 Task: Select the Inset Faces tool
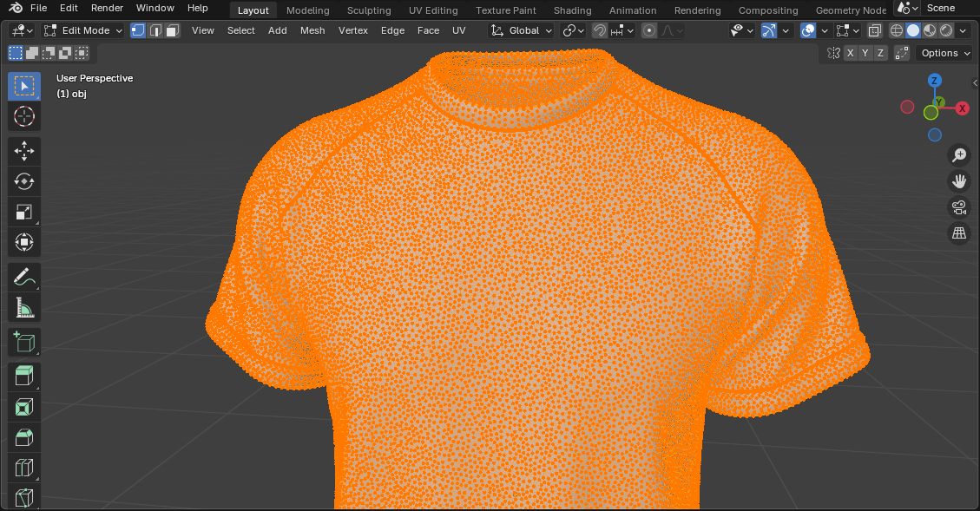click(x=23, y=406)
